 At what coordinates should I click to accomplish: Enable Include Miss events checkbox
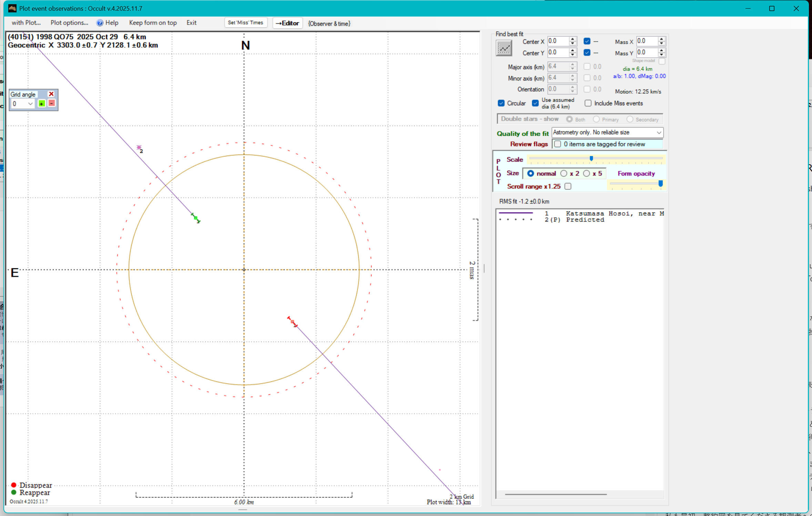pos(588,103)
